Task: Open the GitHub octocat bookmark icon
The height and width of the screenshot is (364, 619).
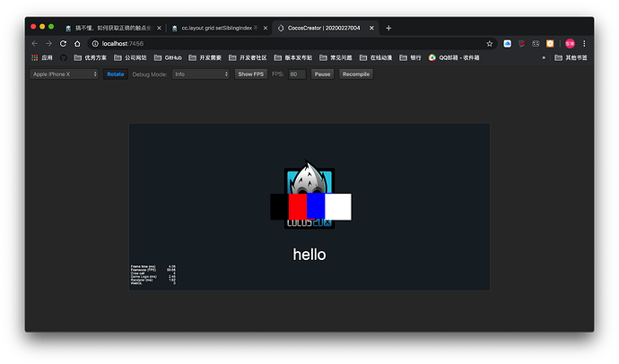Action: tap(63, 58)
